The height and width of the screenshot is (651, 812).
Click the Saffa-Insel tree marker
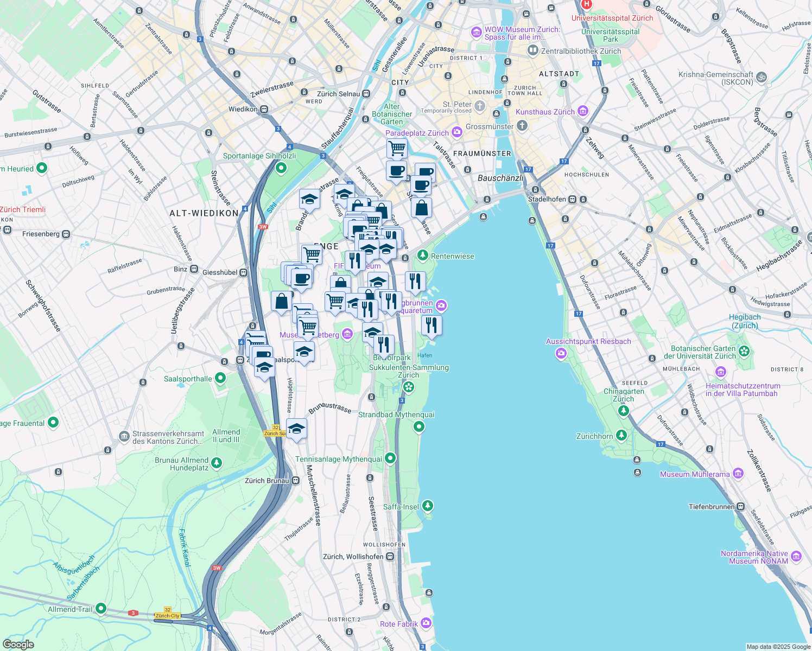pos(428,506)
